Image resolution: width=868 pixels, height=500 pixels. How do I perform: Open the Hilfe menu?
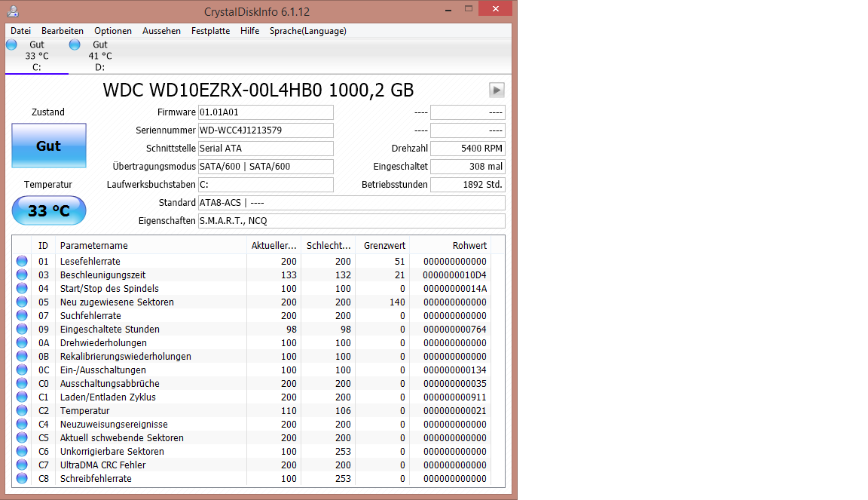pyautogui.click(x=249, y=31)
